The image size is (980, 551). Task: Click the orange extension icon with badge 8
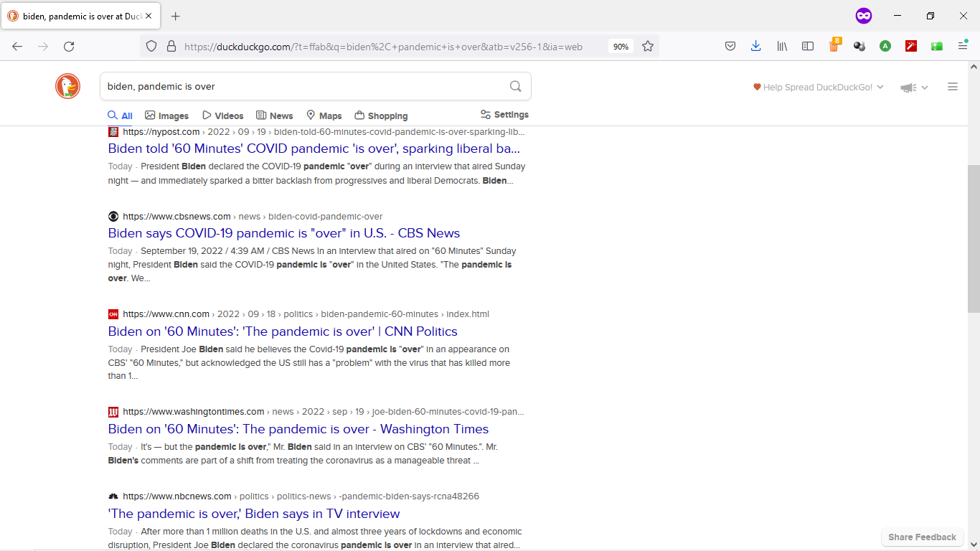[834, 45]
